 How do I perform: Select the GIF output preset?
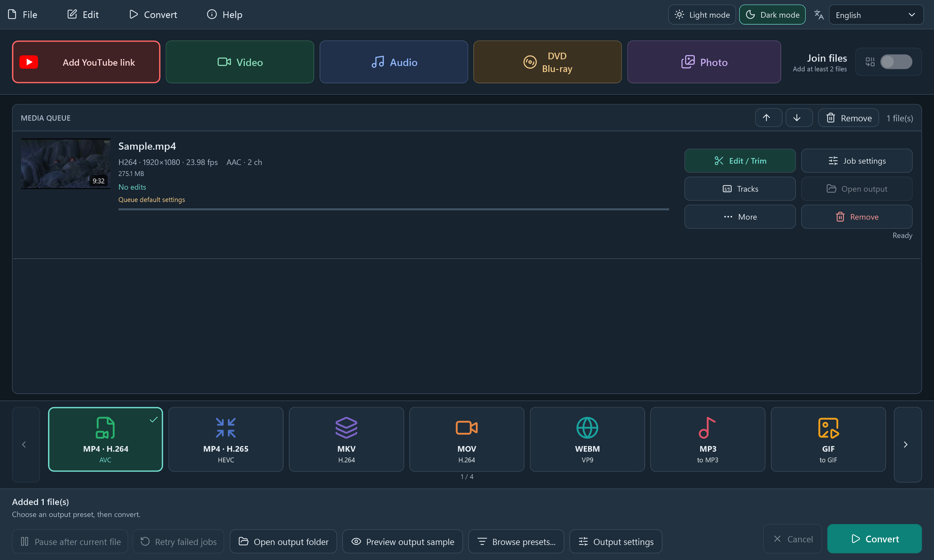[x=828, y=439]
